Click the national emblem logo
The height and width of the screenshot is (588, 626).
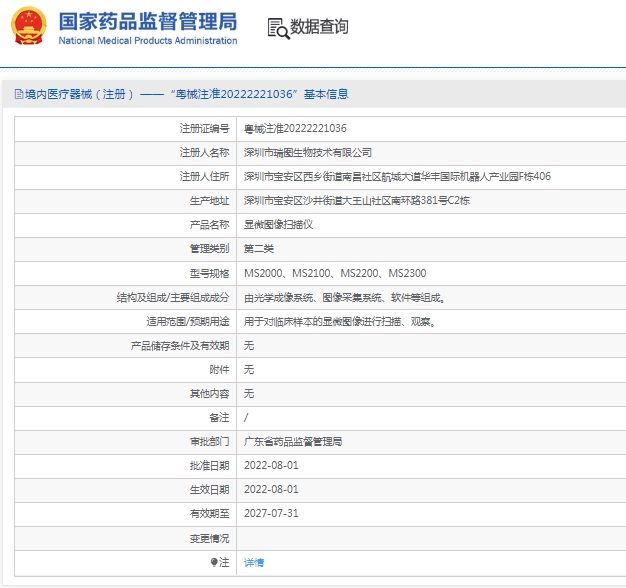click(28, 26)
